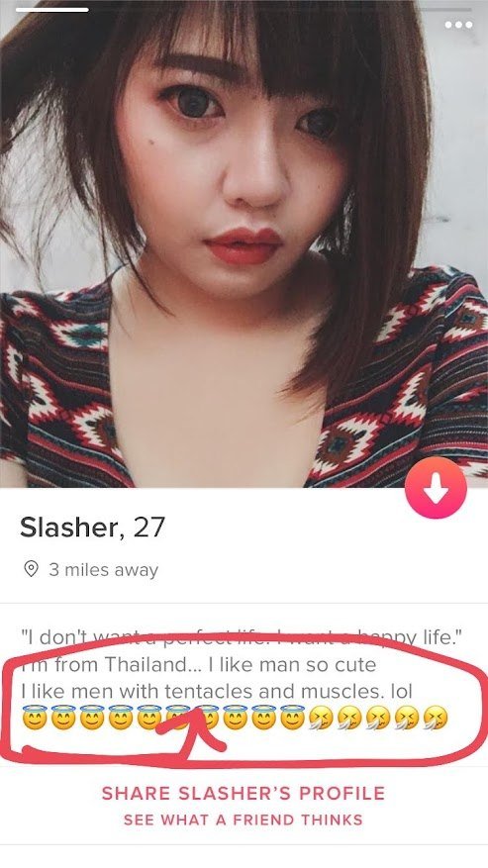Select the active white photo indicator bar
Screen dimensions: 488x868
pyautogui.click(x=51, y=10)
